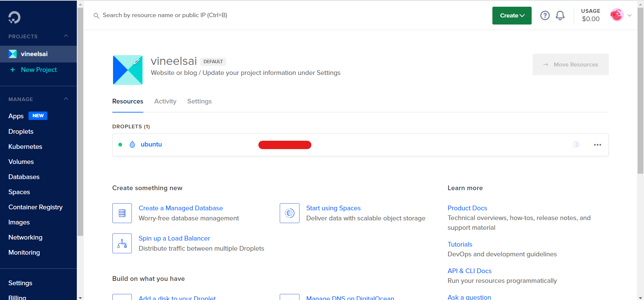
Task: Open the help question mark icon
Action: click(545, 15)
